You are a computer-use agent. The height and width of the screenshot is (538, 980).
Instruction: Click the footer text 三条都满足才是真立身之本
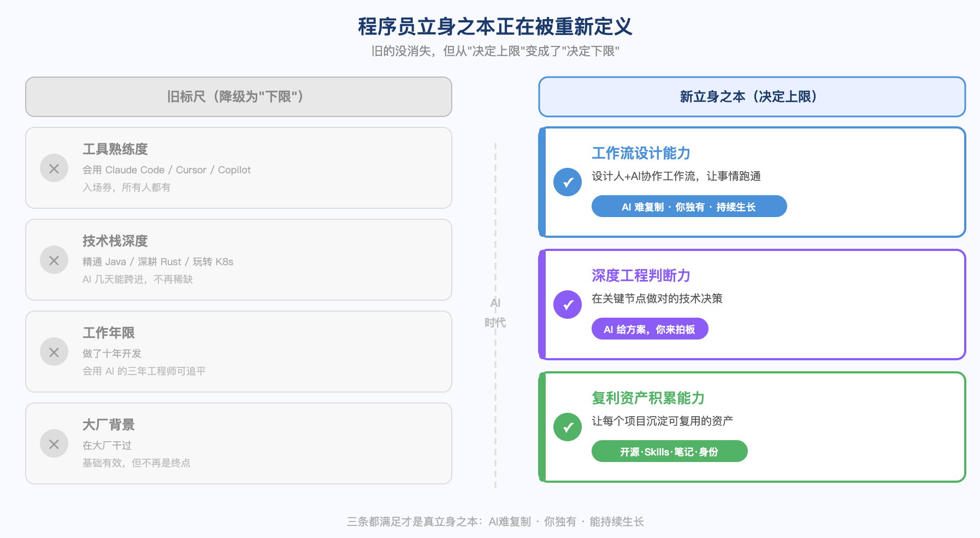pyautogui.click(x=412, y=522)
